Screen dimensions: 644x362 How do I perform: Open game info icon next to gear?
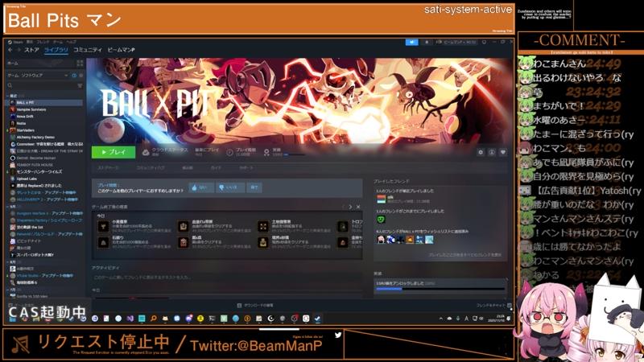coord(492,152)
